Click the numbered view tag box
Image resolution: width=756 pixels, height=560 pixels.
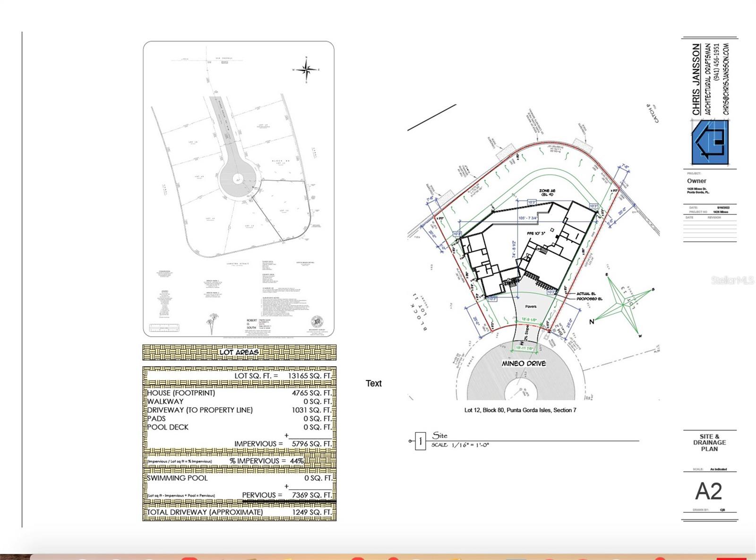click(420, 441)
